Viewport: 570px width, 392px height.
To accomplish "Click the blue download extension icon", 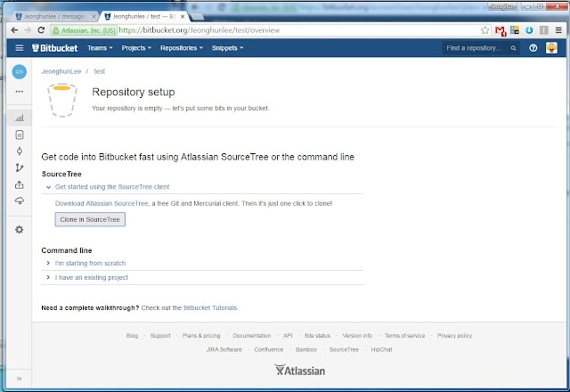I will pyautogui.click(x=529, y=30).
